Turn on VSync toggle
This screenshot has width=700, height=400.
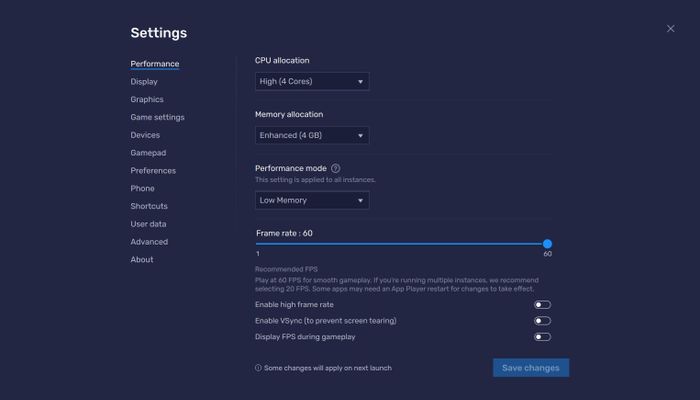[542, 321]
